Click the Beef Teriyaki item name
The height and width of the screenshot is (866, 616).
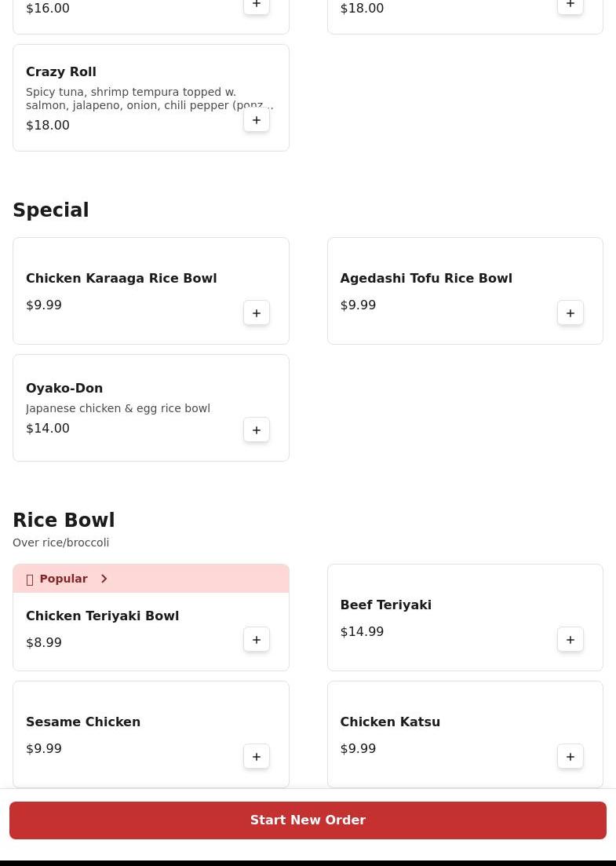[385, 605]
